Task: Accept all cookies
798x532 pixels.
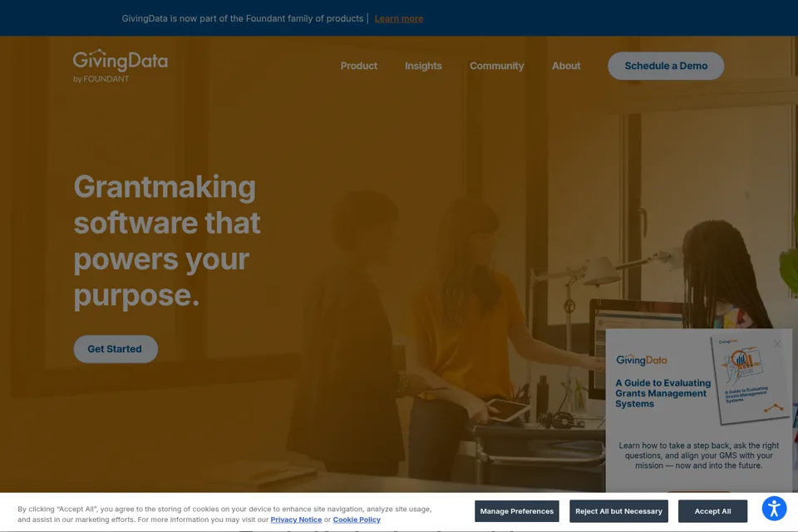Action: 712,511
